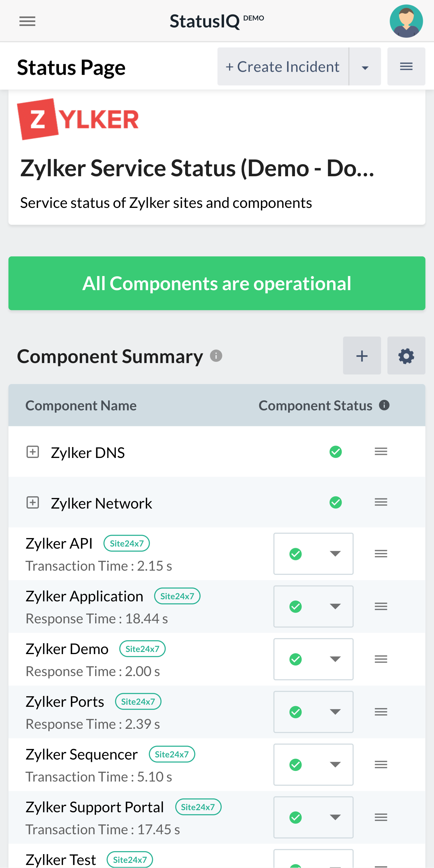Open the user profile avatar
This screenshot has width=434, height=868.
coord(406,21)
